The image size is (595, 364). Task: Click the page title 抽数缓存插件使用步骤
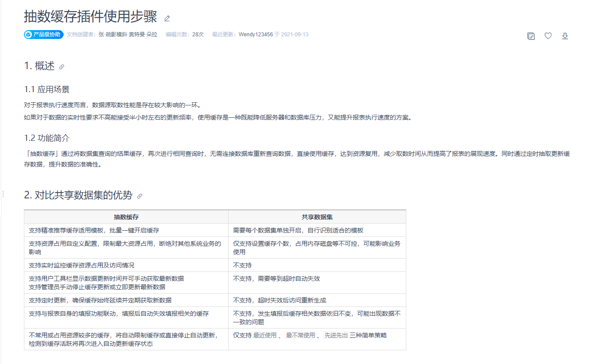pyautogui.click(x=90, y=17)
